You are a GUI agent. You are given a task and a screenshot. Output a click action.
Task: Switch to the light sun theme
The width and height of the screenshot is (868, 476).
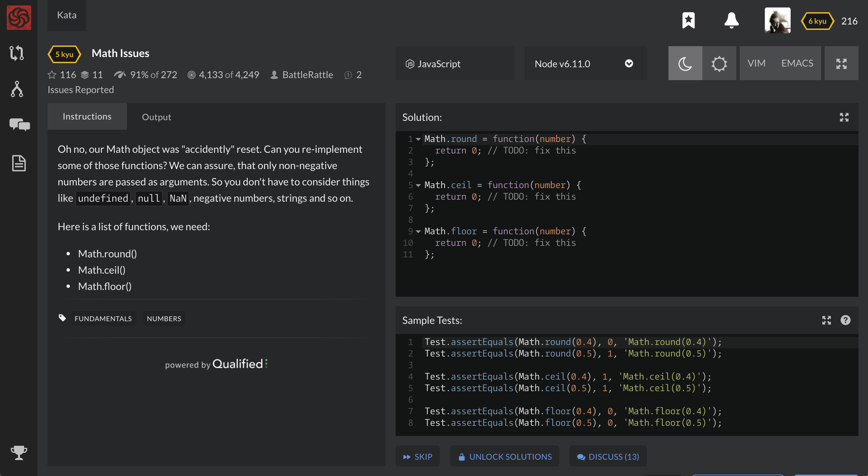(719, 63)
